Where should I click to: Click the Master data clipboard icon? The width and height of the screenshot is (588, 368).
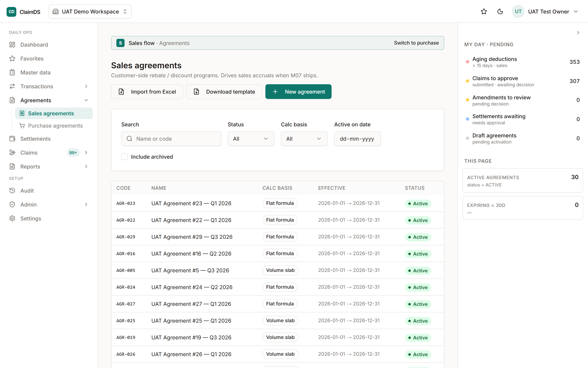tap(12, 72)
